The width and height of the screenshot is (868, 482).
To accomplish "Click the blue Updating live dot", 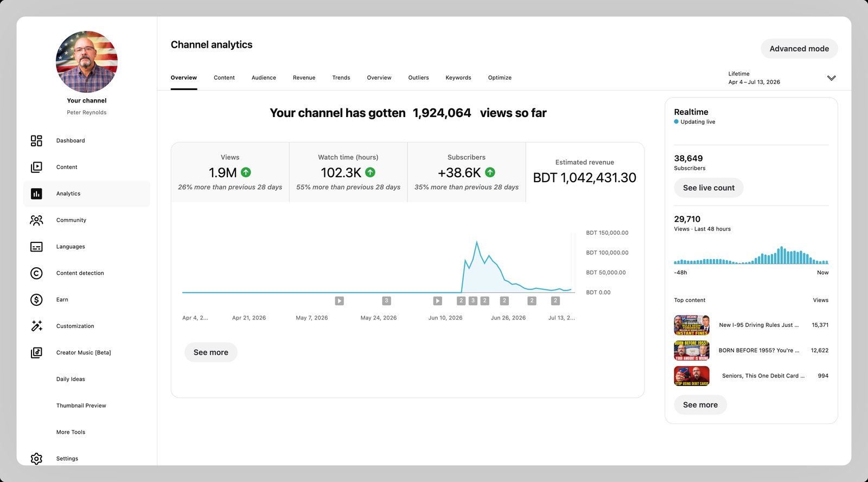I will pos(676,122).
